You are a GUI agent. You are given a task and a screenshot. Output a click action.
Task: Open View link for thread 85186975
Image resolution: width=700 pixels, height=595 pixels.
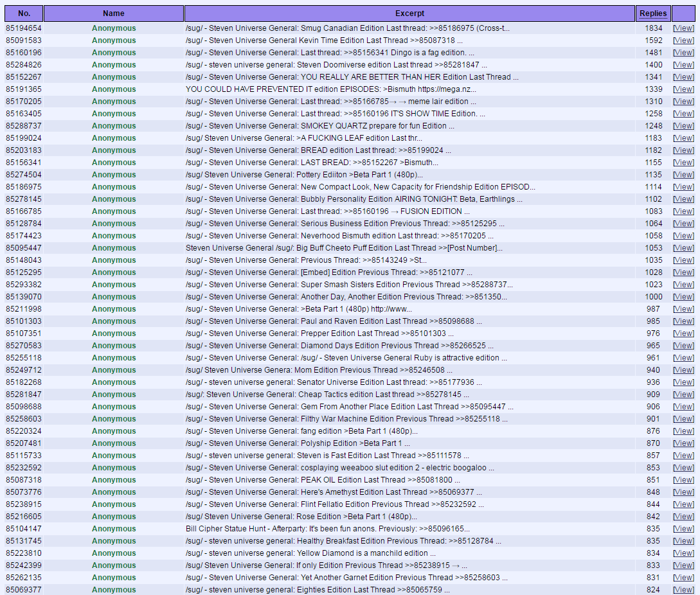pyautogui.click(x=683, y=186)
